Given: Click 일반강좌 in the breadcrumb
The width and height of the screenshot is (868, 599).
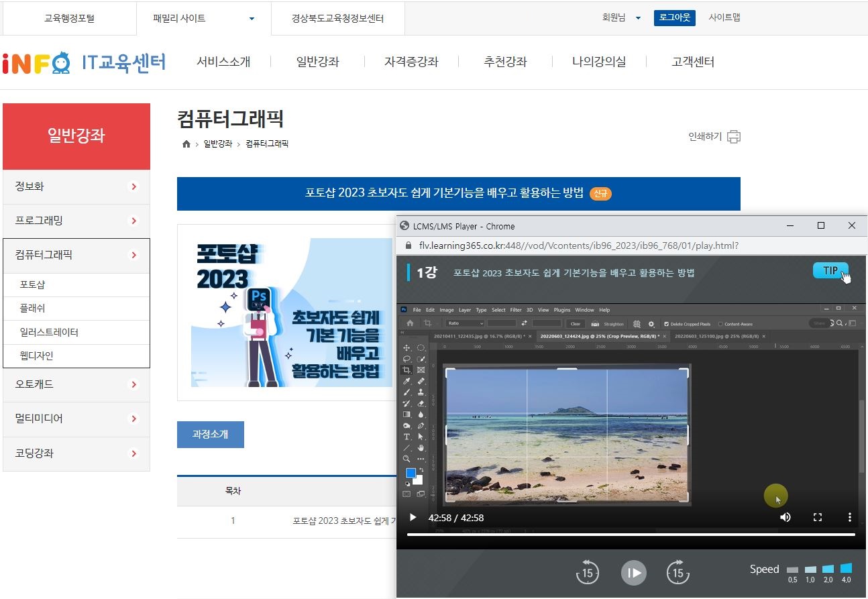Looking at the screenshot, I should (x=218, y=144).
